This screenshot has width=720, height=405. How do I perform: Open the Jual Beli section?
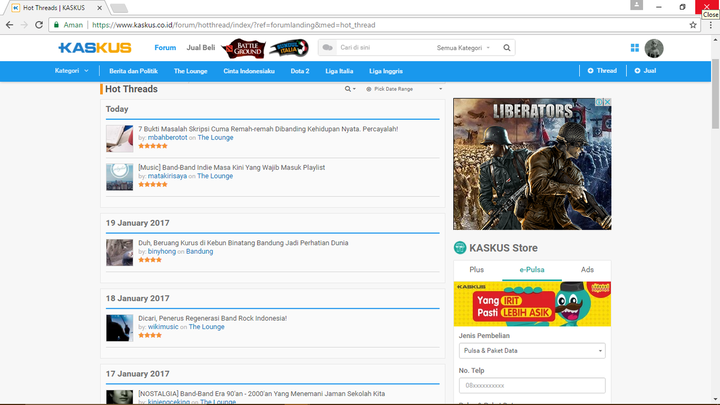pos(201,48)
